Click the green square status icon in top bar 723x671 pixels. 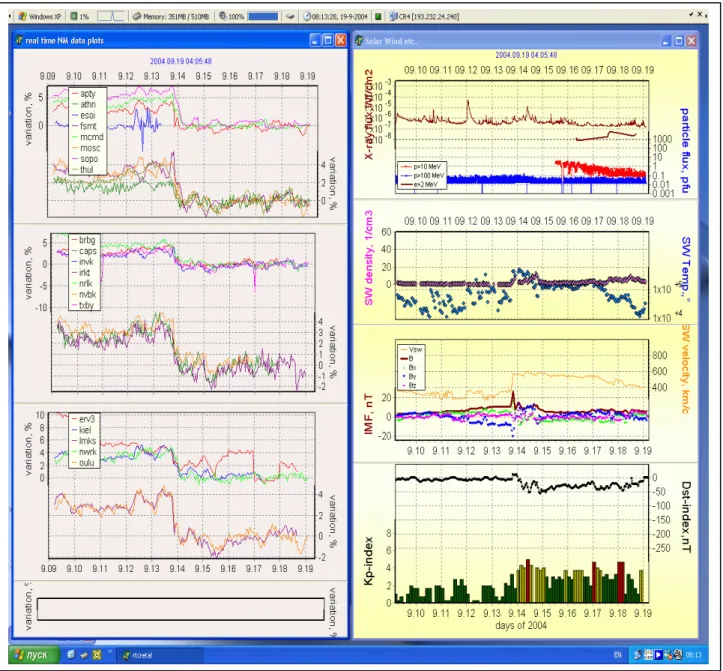pos(378,17)
